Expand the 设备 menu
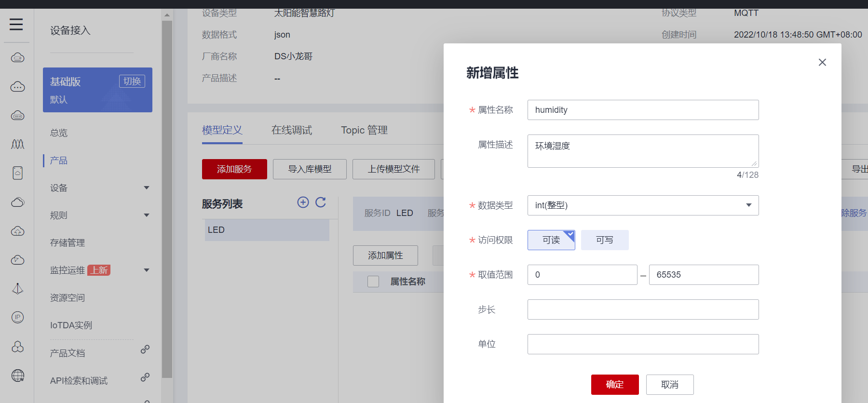868x403 pixels. [147, 188]
